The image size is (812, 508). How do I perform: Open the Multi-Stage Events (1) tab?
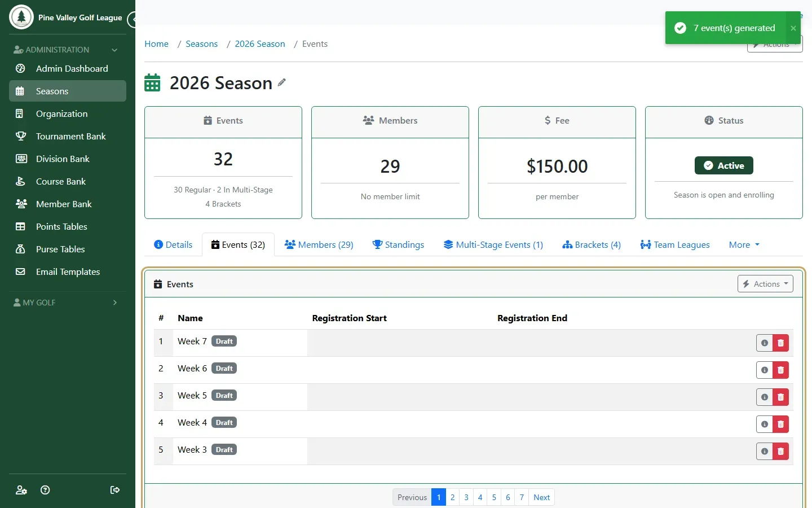click(493, 245)
